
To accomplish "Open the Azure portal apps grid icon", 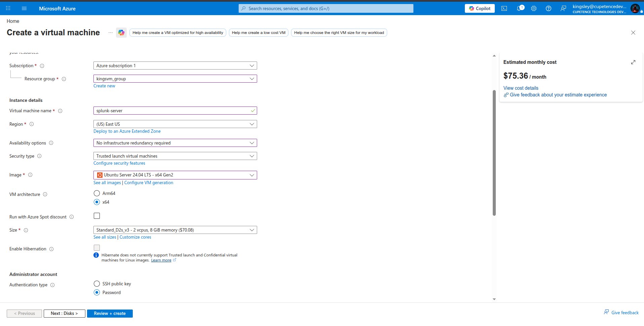I will click(x=8, y=8).
